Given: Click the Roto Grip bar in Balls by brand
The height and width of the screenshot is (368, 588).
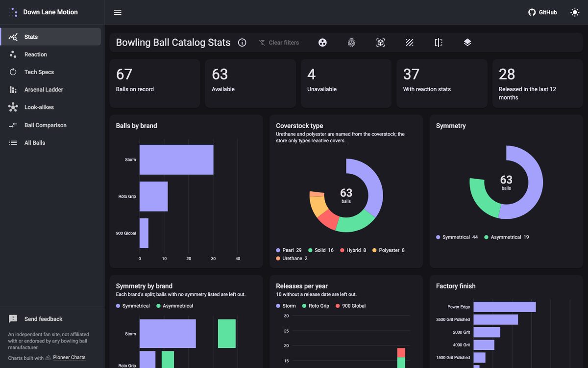Looking at the screenshot, I should (154, 196).
